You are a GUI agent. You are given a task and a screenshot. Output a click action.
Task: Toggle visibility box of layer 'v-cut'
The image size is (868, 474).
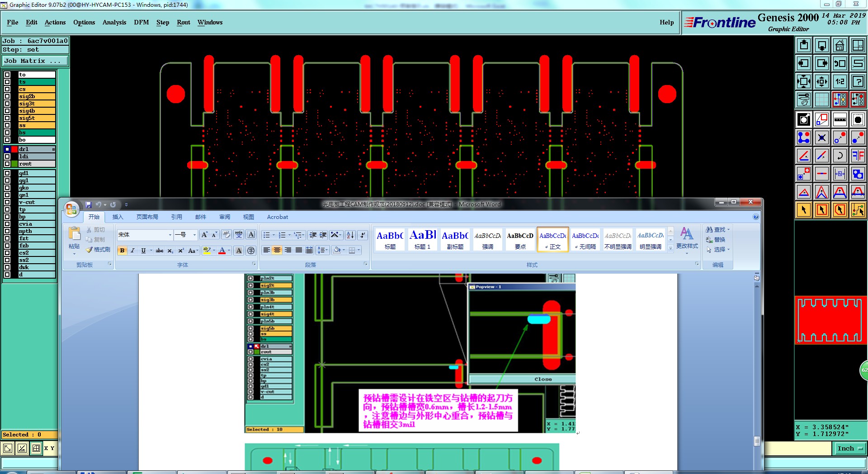click(x=7, y=202)
